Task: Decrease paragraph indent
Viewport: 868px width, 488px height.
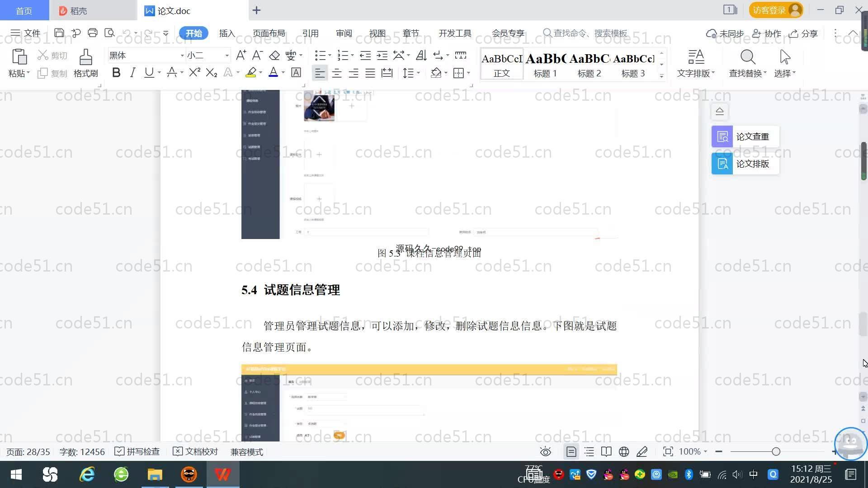Action: tap(365, 55)
